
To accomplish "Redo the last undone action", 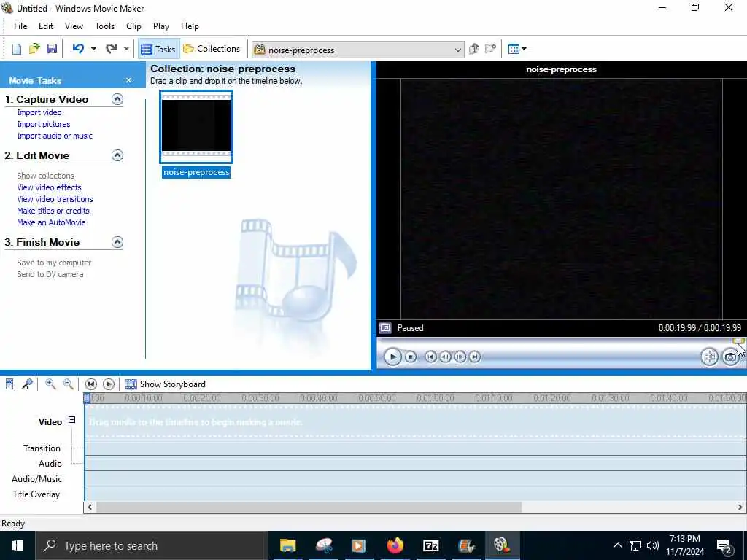I will 111,49.
